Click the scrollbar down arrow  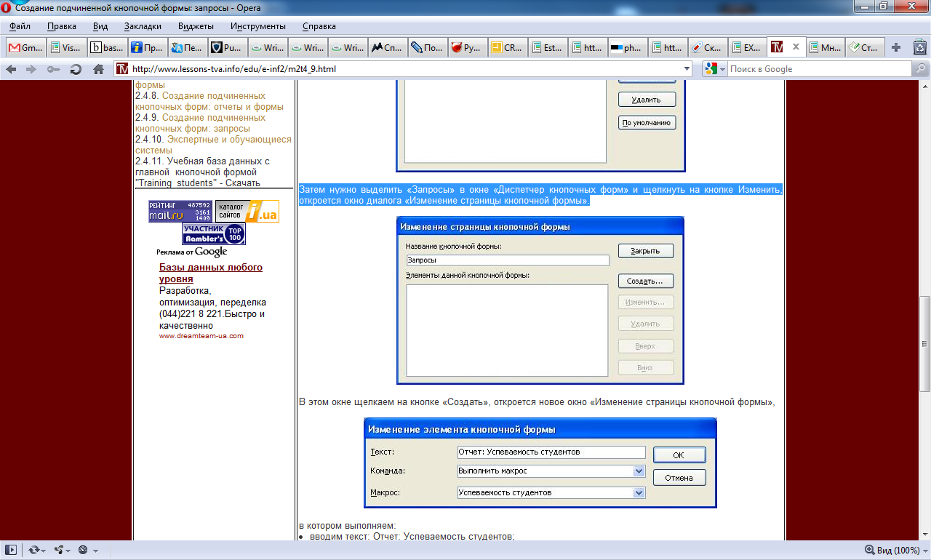click(x=925, y=535)
